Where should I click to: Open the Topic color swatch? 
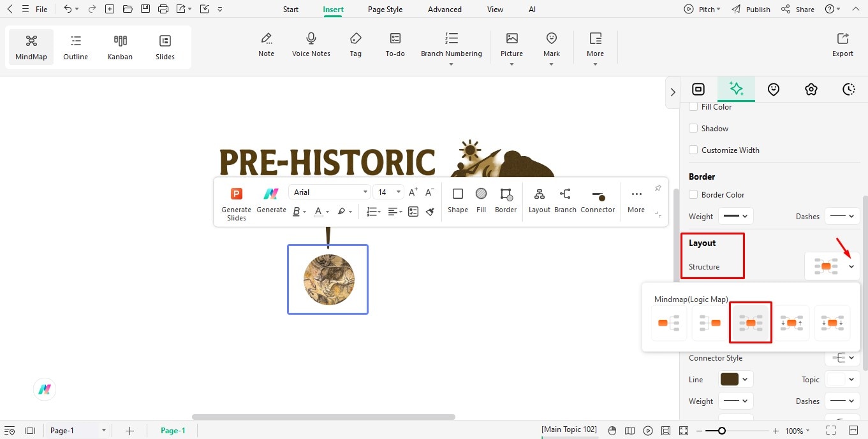click(x=842, y=380)
